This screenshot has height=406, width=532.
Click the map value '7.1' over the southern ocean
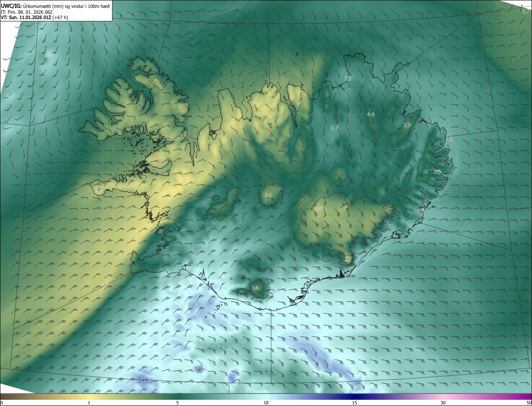point(221,347)
